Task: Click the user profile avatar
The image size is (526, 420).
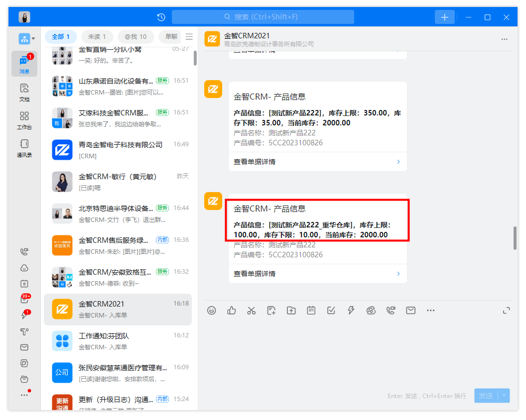Action: pyautogui.click(x=24, y=17)
